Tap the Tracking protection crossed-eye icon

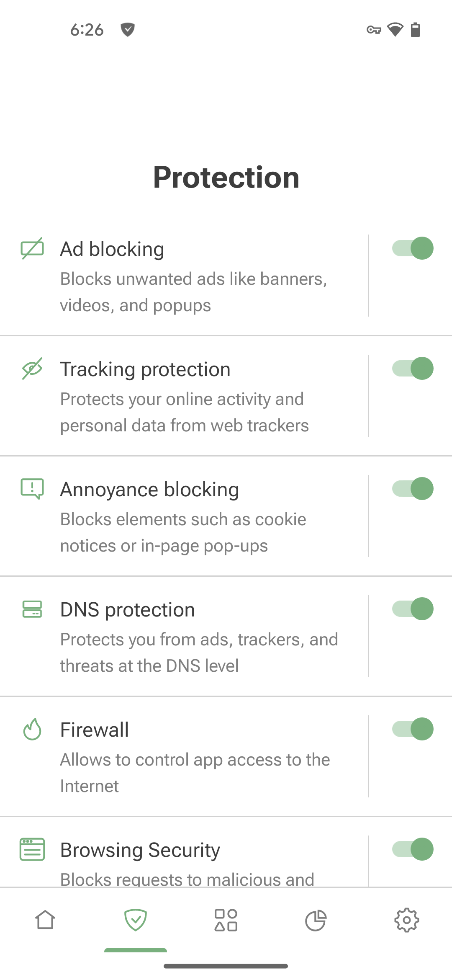click(32, 369)
